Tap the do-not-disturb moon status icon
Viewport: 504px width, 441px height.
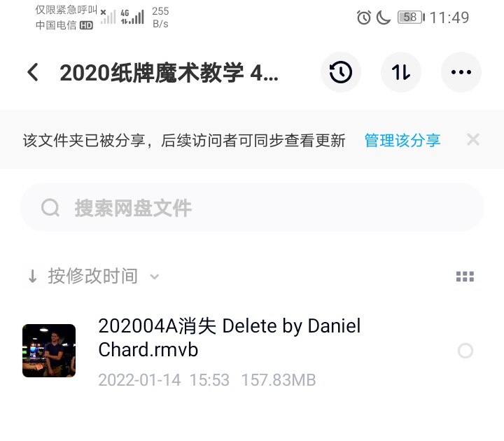383,17
